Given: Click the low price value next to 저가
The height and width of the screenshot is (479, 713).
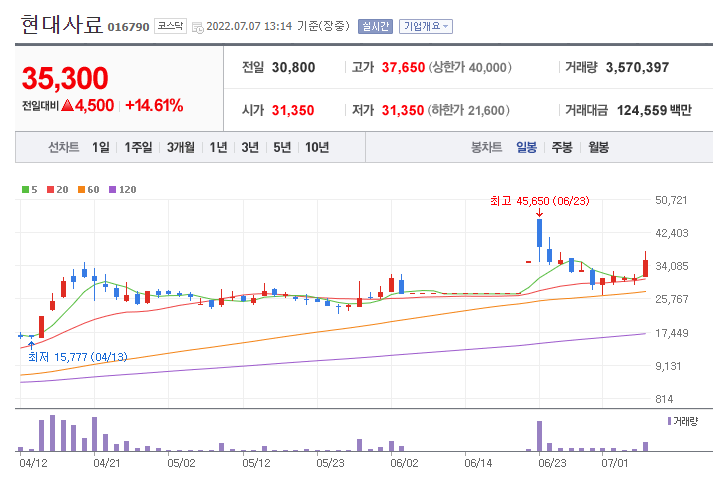Looking at the screenshot, I should click(403, 110).
